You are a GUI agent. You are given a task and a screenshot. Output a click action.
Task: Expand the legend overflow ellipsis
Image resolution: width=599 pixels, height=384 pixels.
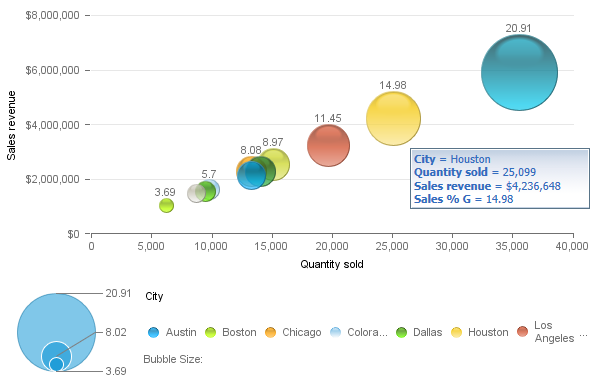(x=583, y=335)
